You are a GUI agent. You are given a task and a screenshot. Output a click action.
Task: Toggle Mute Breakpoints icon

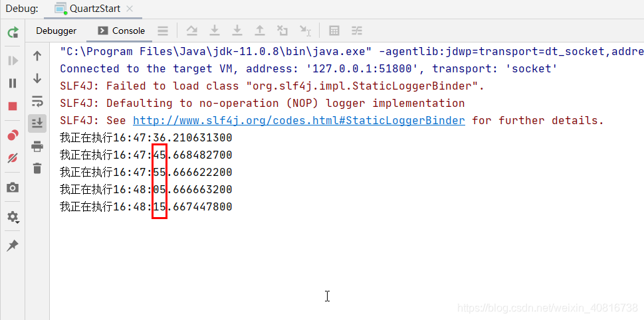click(x=13, y=158)
